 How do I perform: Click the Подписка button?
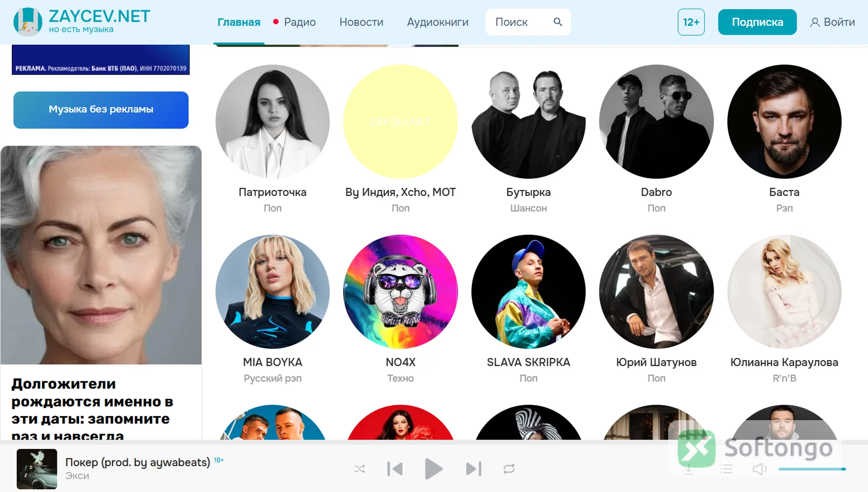757,22
